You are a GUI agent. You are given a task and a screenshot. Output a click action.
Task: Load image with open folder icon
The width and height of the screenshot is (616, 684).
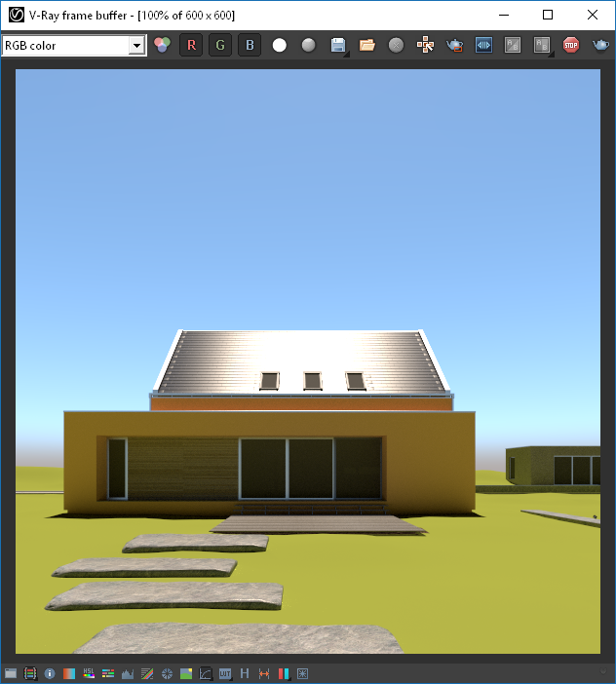coord(366,45)
